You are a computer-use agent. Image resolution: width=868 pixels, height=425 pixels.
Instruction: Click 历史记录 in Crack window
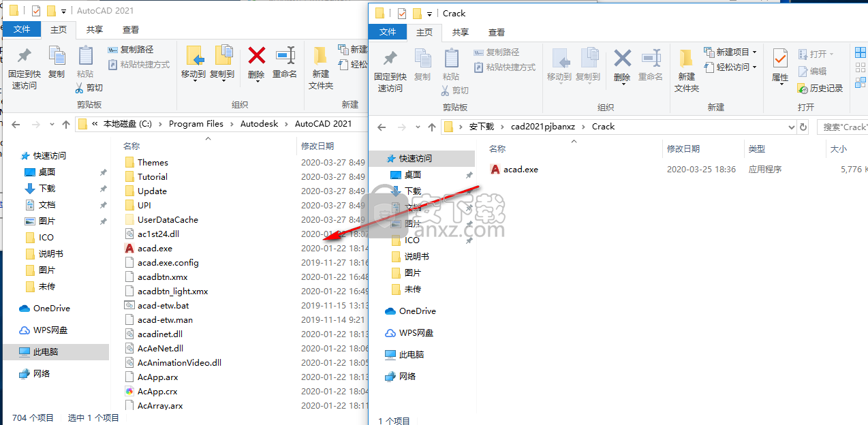point(820,89)
